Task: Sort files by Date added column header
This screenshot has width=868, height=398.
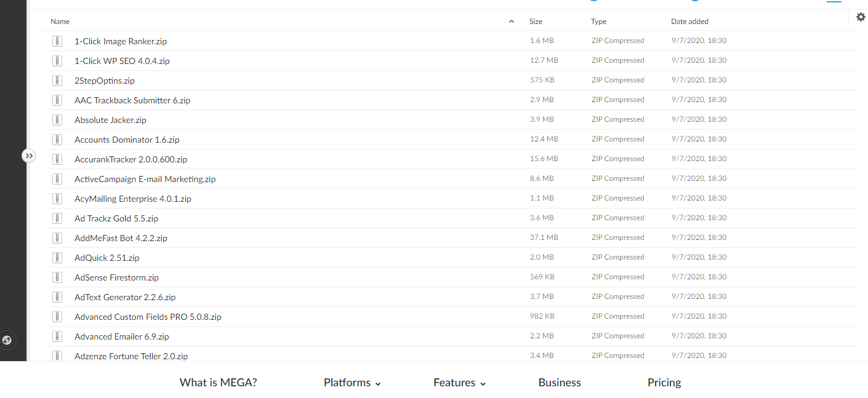Action: point(689,22)
